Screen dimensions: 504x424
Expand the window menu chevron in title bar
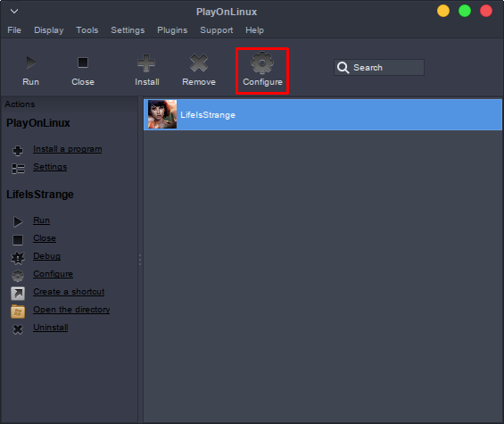14,12
